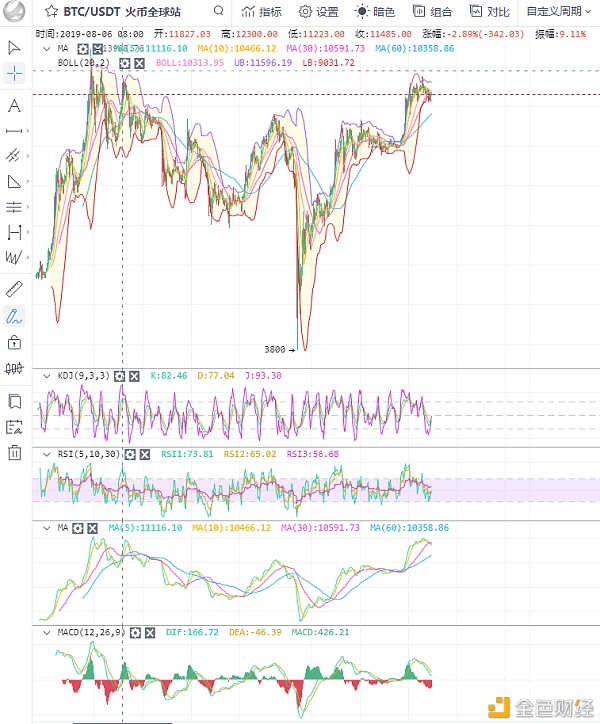Click the candlestick chart style icon

[14, 368]
